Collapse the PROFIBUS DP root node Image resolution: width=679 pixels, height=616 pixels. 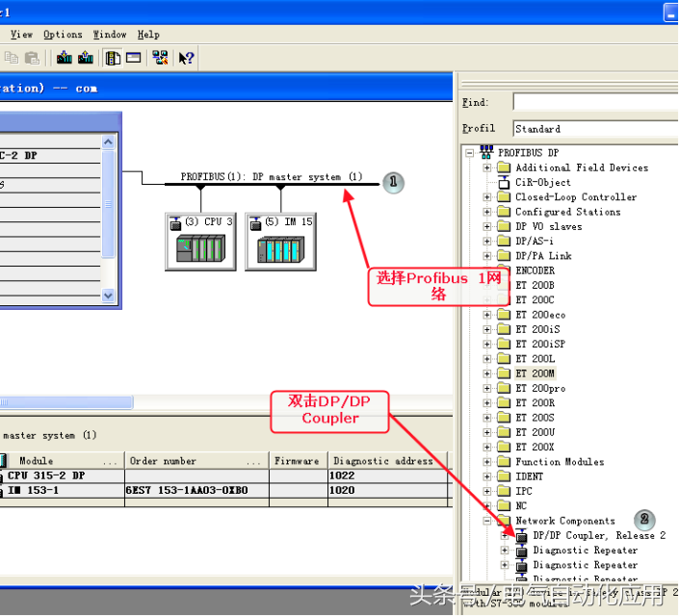(470, 152)
